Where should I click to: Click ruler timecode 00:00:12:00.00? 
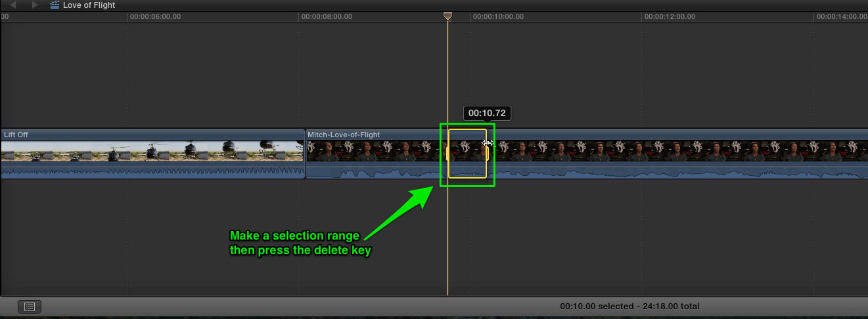pos(670,16)
